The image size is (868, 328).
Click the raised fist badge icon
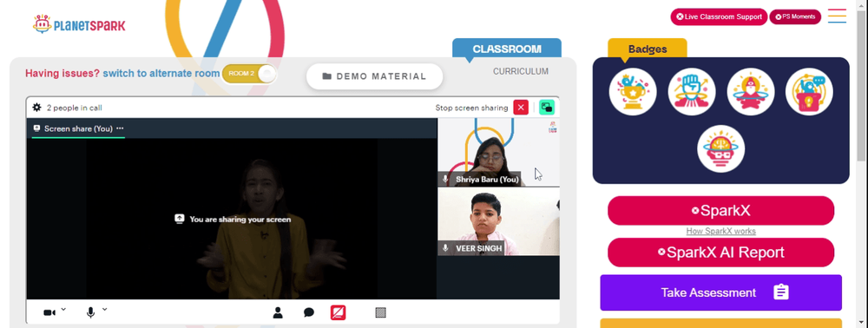point(692,92)
